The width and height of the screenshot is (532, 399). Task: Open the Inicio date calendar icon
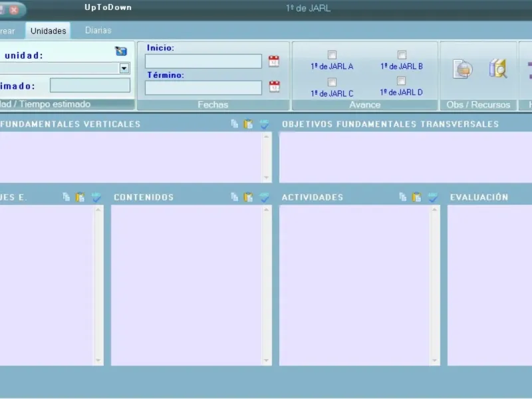tap(274, 61)
